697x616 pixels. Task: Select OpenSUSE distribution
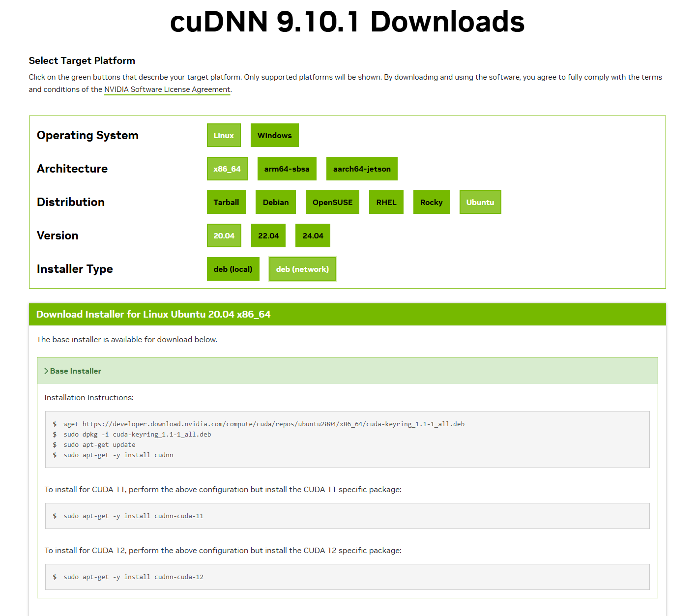click(332, 202)
